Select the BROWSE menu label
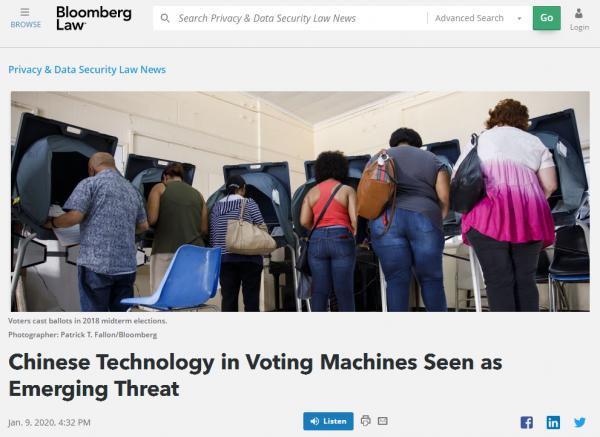The width and height of the screenshot is (600, 437). pos(25,24)
